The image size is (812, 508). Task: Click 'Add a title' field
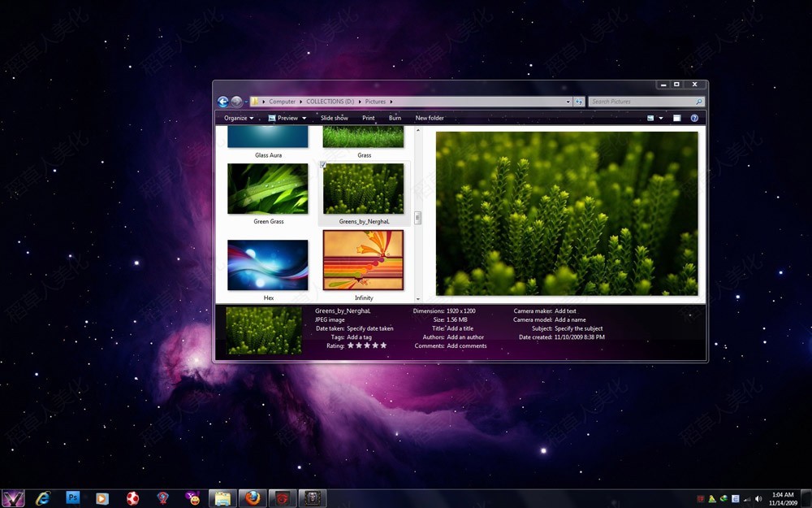[x=460, y=328]
